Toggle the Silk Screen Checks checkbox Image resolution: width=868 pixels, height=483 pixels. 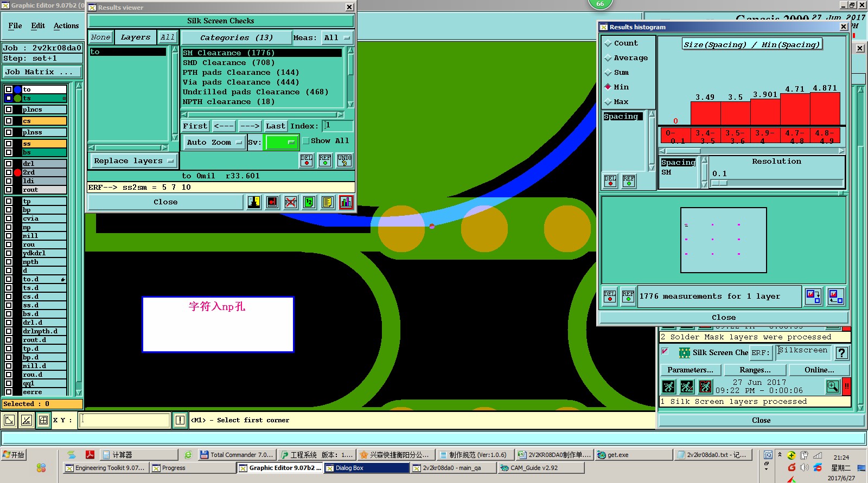[x=665, y=351]
